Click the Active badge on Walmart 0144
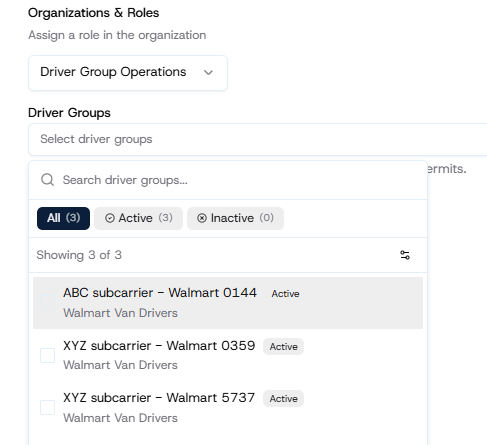The height and width of the screenshot is (445, 487). tap(285, 294)
